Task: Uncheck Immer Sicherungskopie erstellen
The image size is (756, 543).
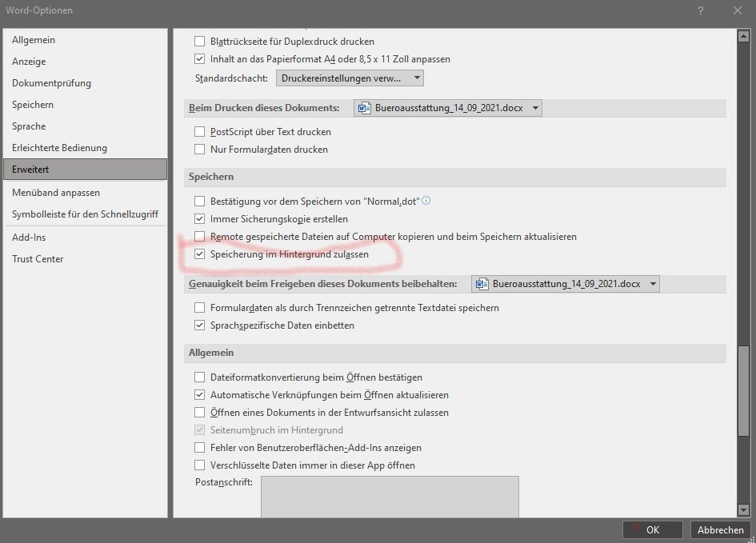Action: point(200,219)
